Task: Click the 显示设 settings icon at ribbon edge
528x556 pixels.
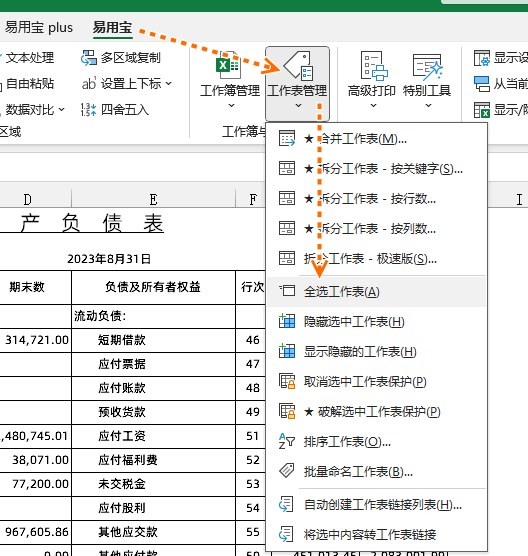Action: [482, 58]
